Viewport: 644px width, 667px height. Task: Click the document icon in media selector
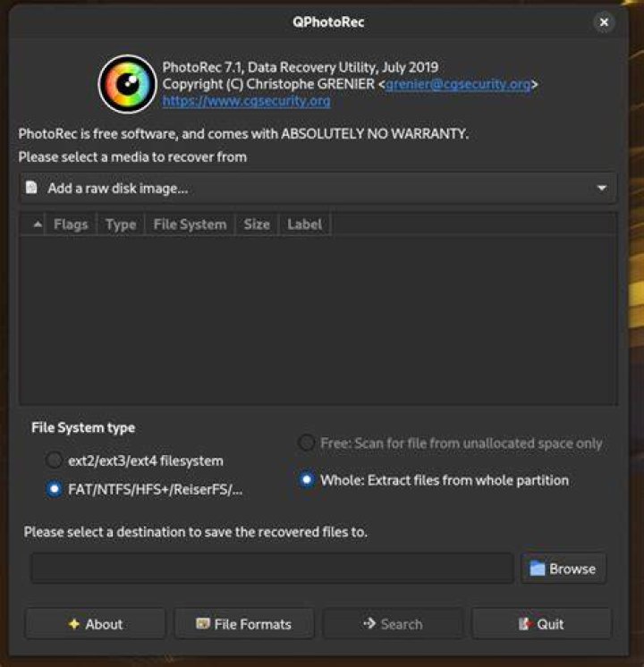click(32, 188)
